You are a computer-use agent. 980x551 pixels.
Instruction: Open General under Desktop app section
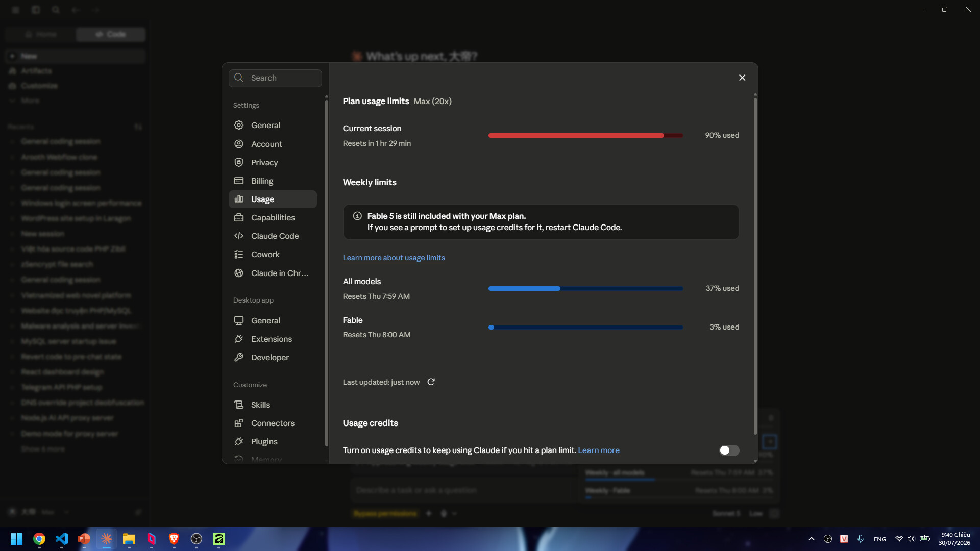[273, 320]
